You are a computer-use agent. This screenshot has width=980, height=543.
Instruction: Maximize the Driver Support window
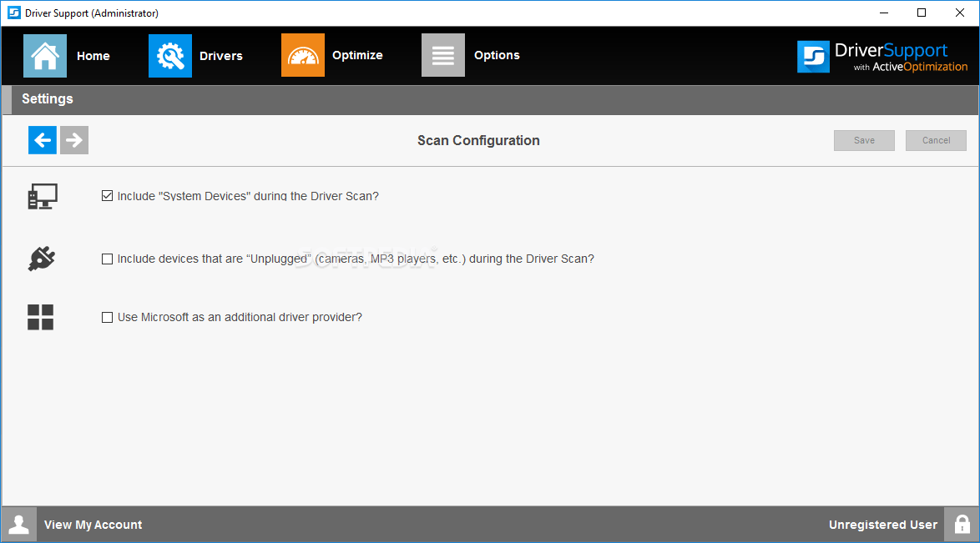[x=922, y=13]
